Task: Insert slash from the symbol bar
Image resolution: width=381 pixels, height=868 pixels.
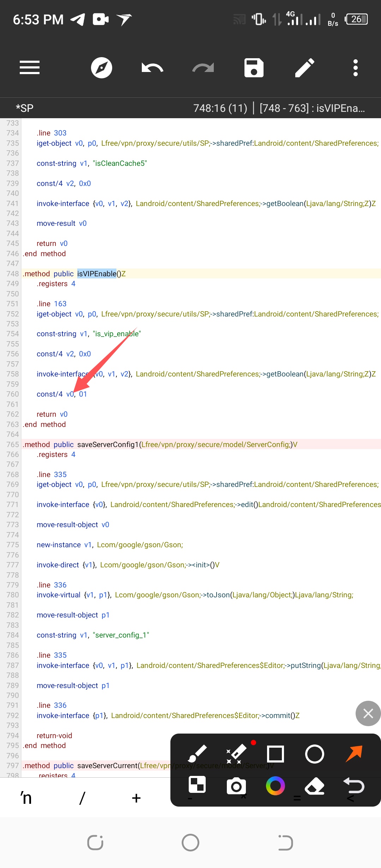Action: pos(82,798)
